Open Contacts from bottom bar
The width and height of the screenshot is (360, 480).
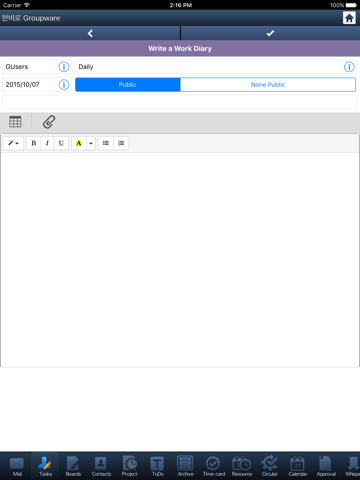(101, 466)
